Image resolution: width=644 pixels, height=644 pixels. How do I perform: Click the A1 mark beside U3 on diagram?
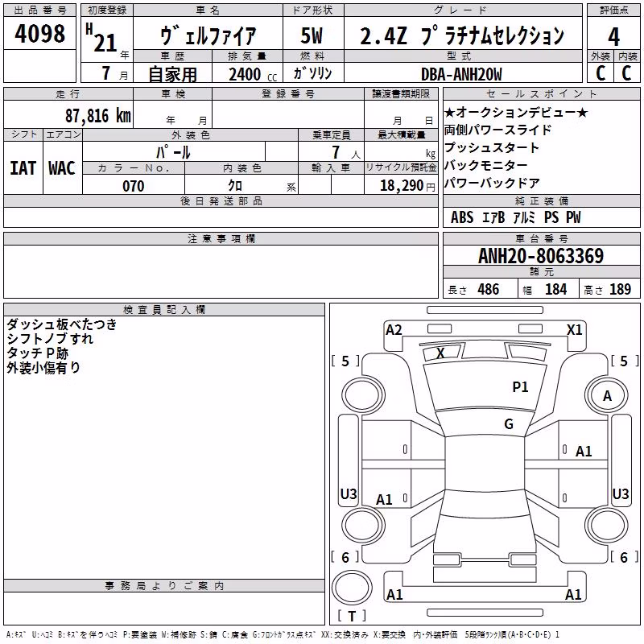[x=384, y=500]
